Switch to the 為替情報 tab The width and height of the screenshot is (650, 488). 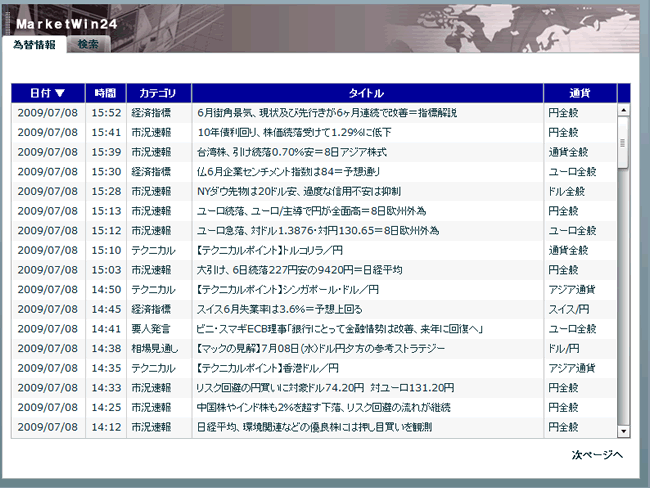pos(34,44)
